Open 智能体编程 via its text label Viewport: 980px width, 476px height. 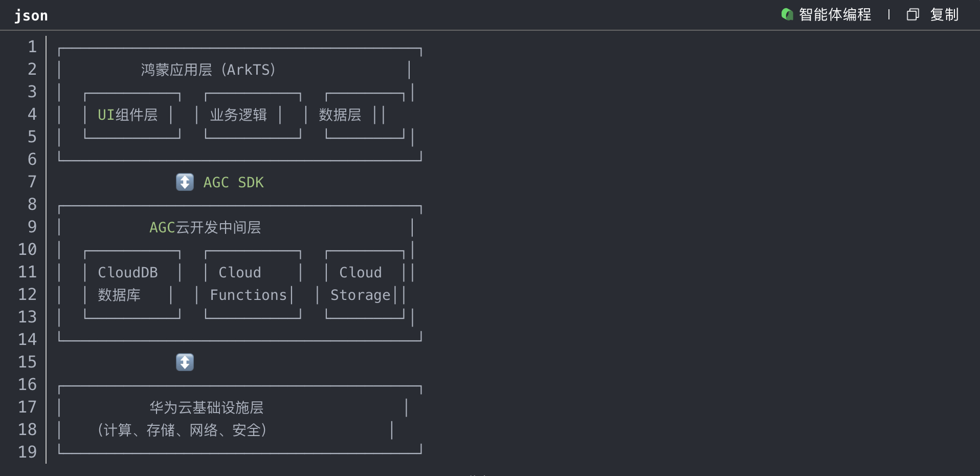point(835,14)
